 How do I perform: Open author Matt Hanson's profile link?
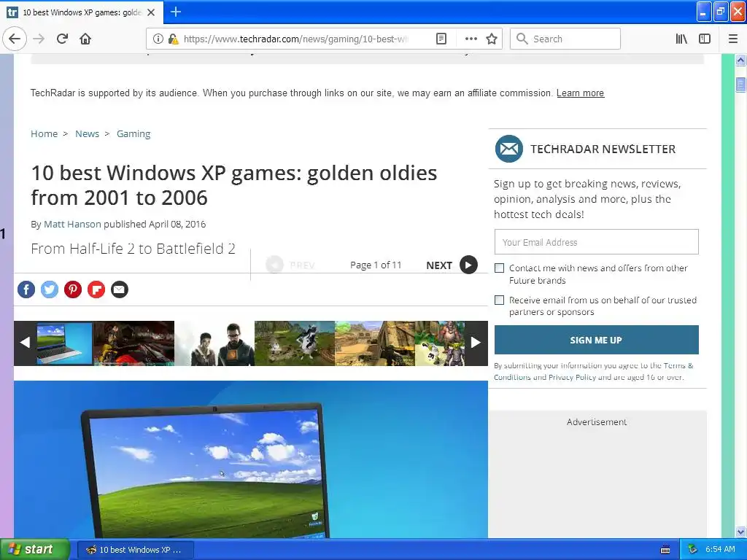[x=72, y=224]
